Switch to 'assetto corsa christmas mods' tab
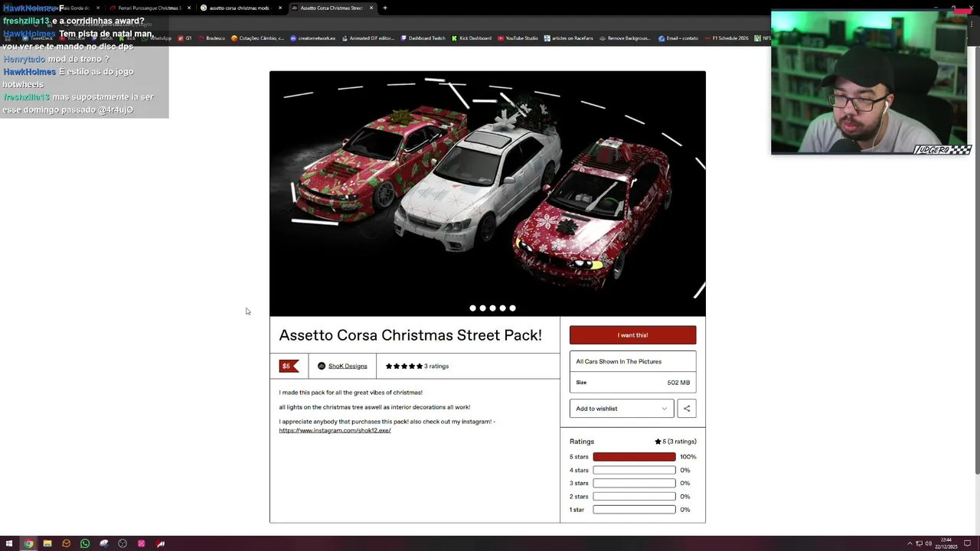 tap(239, 8)
